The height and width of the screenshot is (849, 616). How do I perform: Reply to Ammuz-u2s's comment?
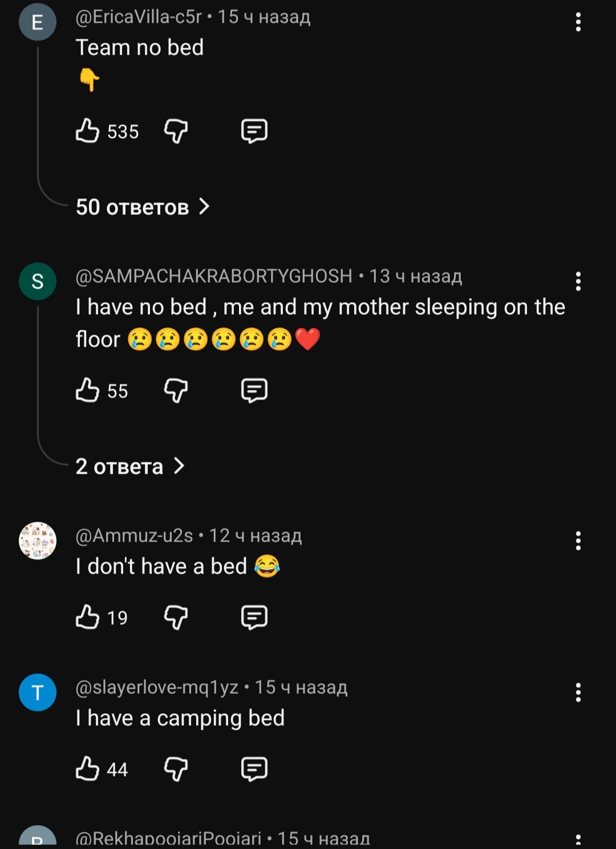click(254, 617)
